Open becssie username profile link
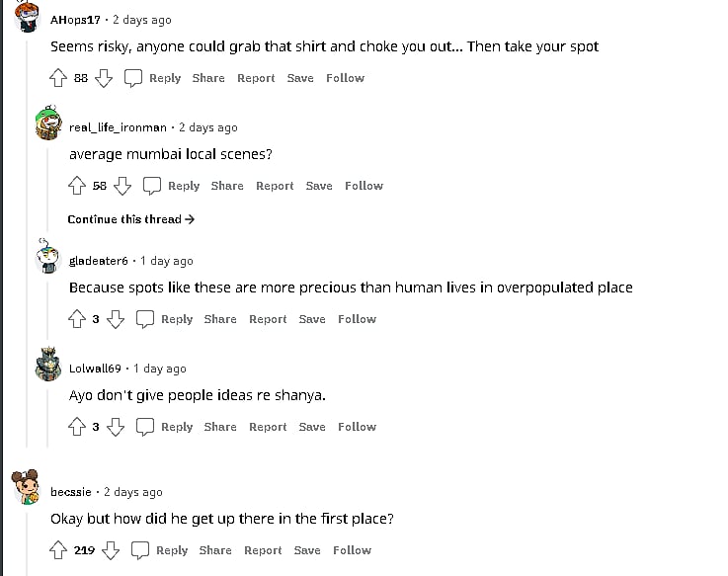This screenshot has height=576, width=728. tap(71, 492)
